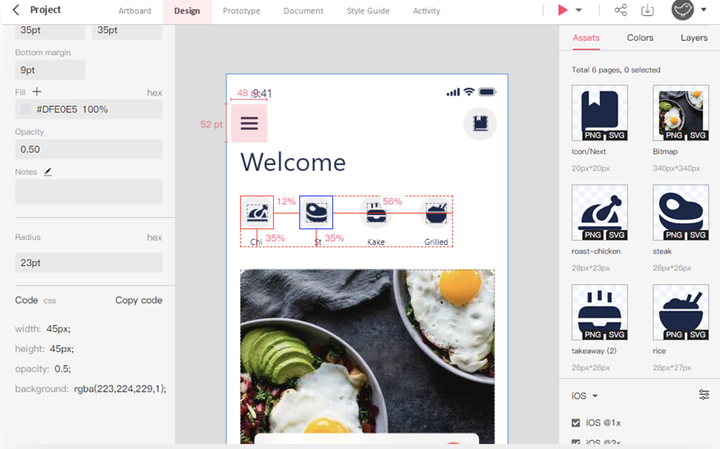The height and width of the screenshot is (449, 720).
Task: Open the Style Guide tab
Action: tap(368, 11)
